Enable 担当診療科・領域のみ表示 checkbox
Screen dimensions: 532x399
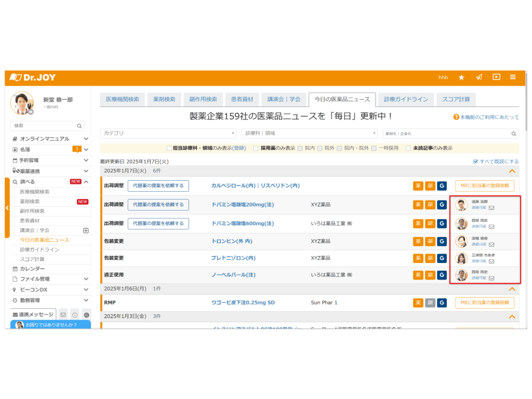169,148
